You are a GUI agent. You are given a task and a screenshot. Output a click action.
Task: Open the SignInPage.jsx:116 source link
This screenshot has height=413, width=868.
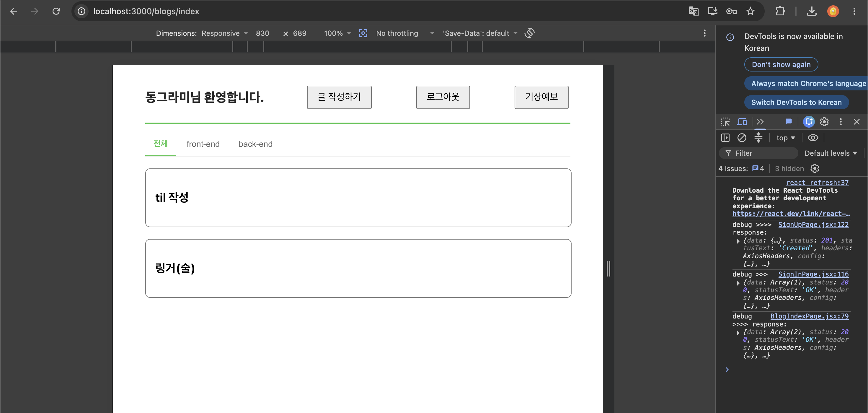(x=813, y=274)
